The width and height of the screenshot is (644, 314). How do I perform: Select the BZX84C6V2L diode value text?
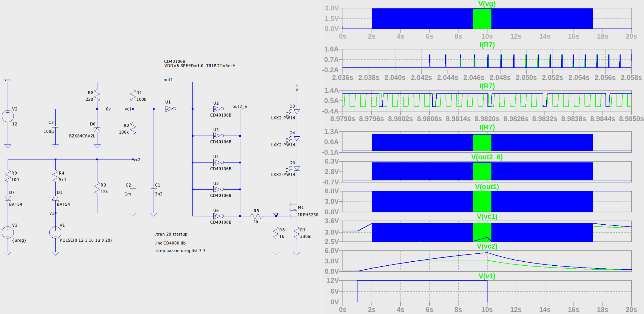(82, 136)
